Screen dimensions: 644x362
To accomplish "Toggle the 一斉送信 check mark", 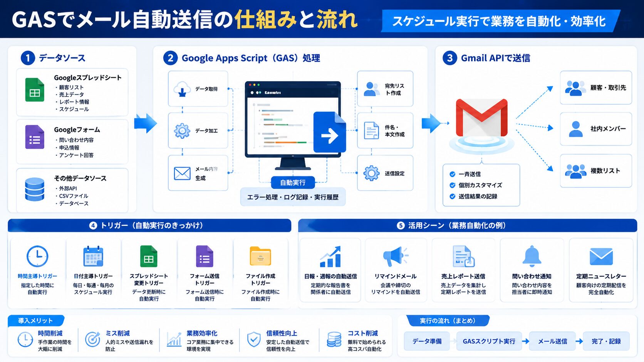I will (453, 174).
